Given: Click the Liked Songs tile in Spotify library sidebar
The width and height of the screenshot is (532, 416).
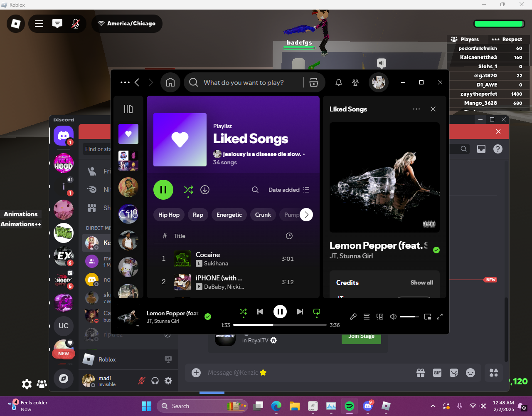Looking at the screenshot, I should pyautogui.click(x=128, y=134).
